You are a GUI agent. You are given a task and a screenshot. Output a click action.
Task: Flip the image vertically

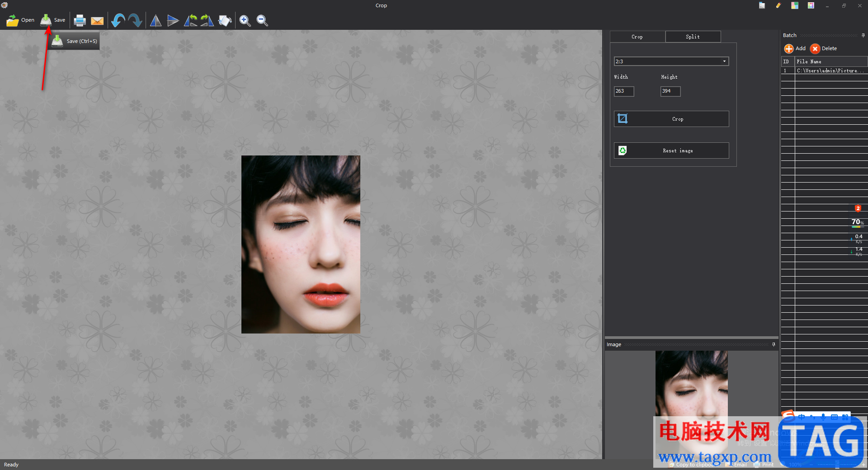[x=173, y=20]
